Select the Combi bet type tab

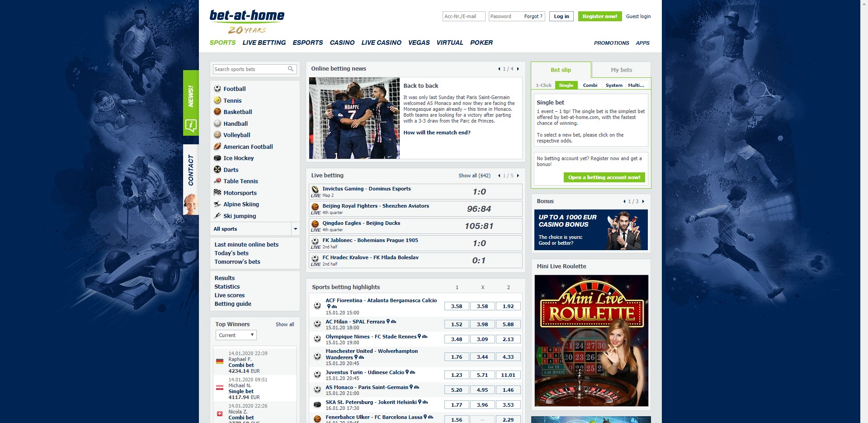pyautogui.click(x=590, y=85)
